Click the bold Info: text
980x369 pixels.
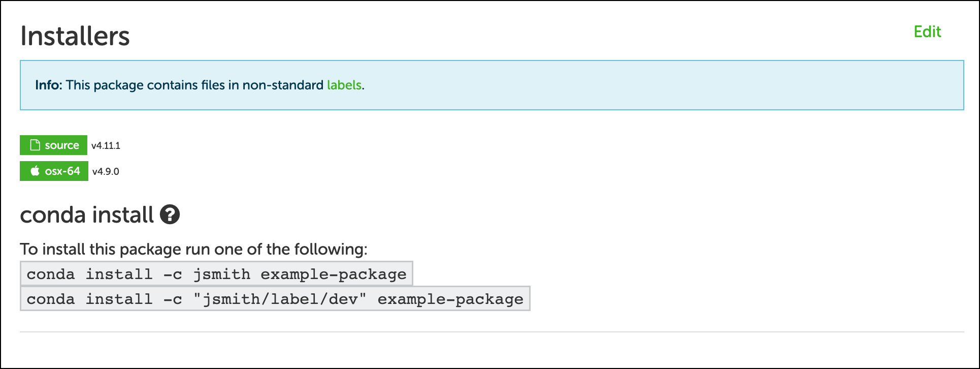(49, 85)
